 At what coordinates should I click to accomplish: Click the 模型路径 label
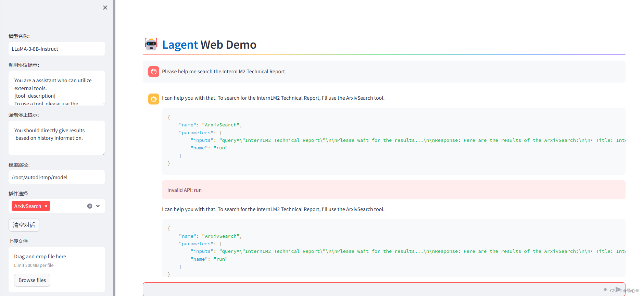(x=19, y=165)
